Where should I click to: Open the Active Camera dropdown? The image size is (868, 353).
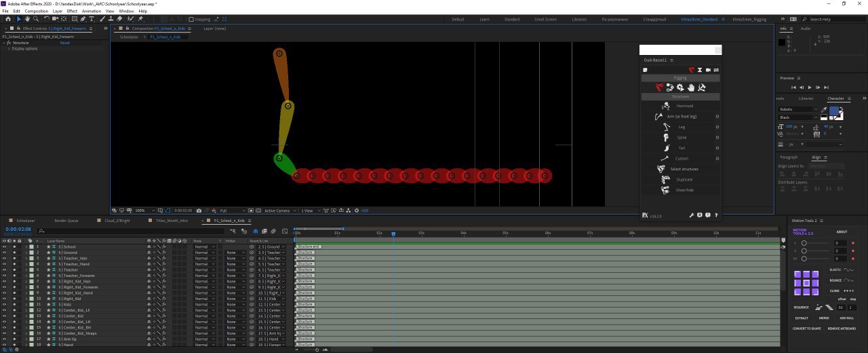[x=279, y=210]
